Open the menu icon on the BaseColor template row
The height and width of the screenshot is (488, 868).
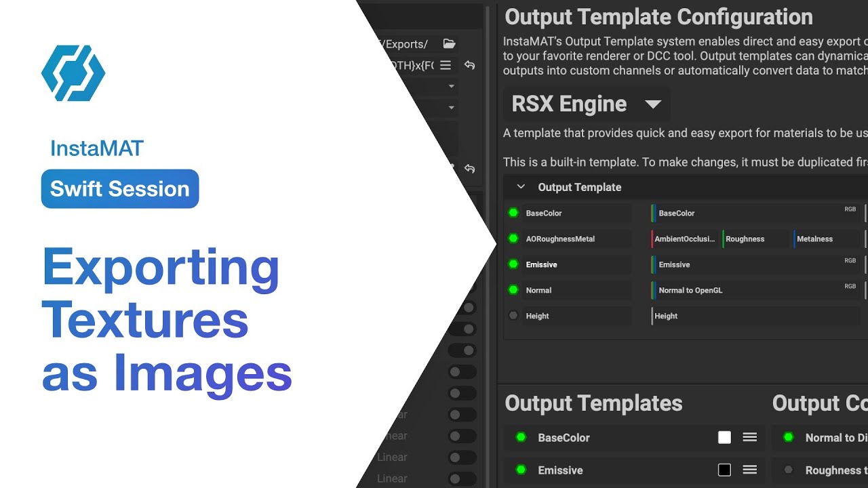click(749, 438)
